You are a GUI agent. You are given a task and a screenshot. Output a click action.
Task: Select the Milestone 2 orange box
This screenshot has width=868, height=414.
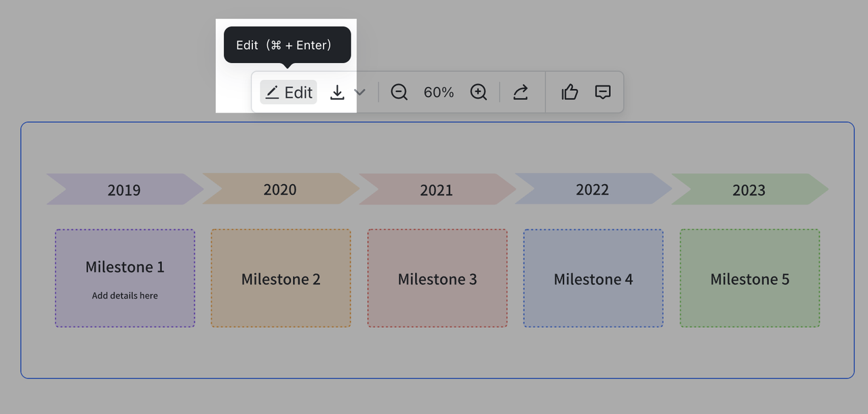tap(281, 278)
